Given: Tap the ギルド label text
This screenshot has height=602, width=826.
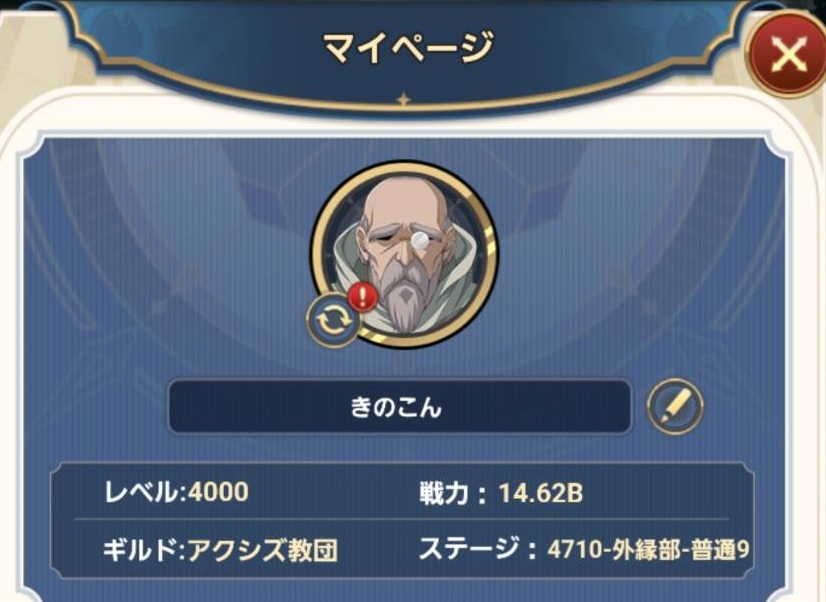Looking at the screenshot, I should tap(139, 551).
